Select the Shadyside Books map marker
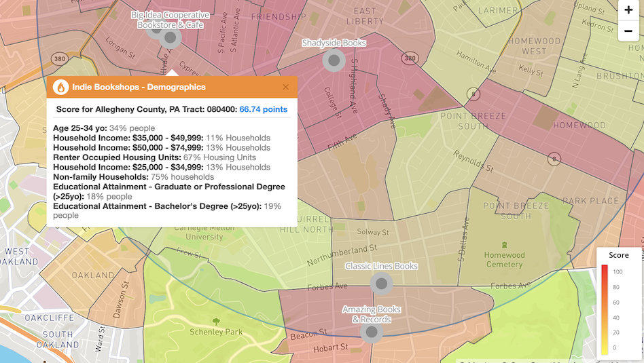The height and width of the screenshot is (363, 644). click(x=334, y=60)
